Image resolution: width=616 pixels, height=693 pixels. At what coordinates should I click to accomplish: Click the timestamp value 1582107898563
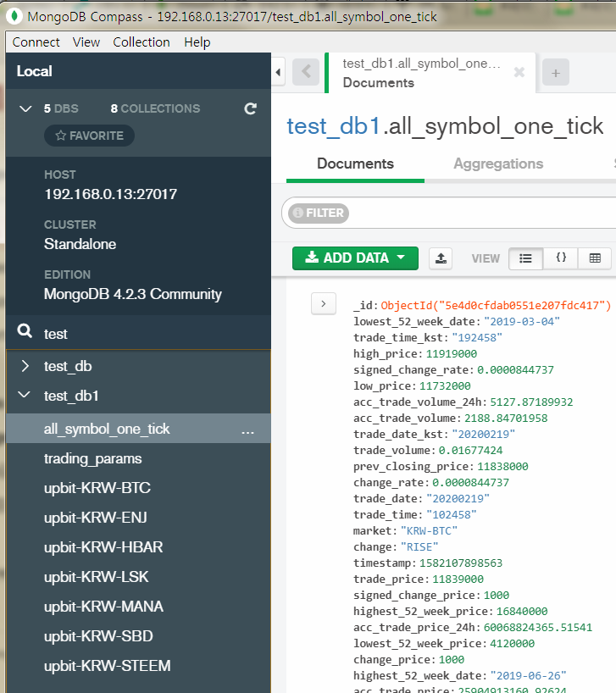461,563
